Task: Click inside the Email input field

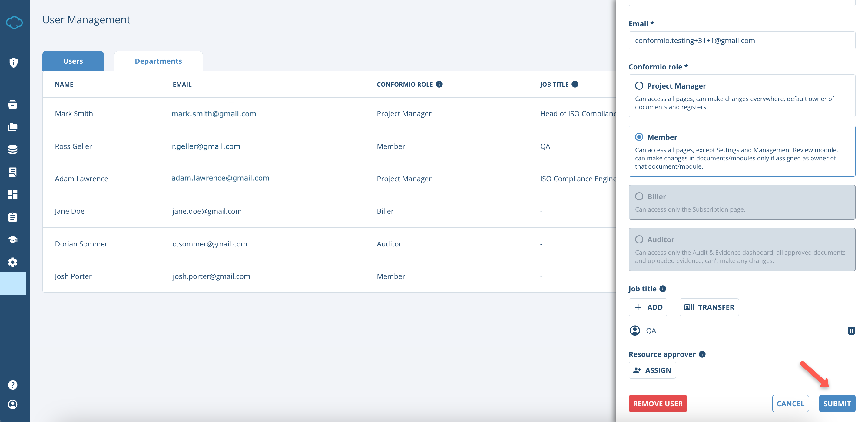Action: click(742, 40)
